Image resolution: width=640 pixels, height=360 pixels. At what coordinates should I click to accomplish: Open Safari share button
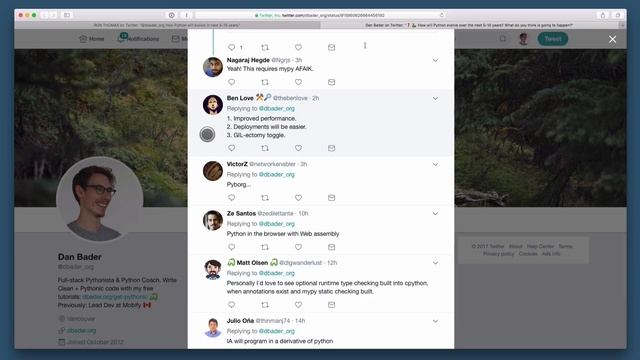(602, 15)
